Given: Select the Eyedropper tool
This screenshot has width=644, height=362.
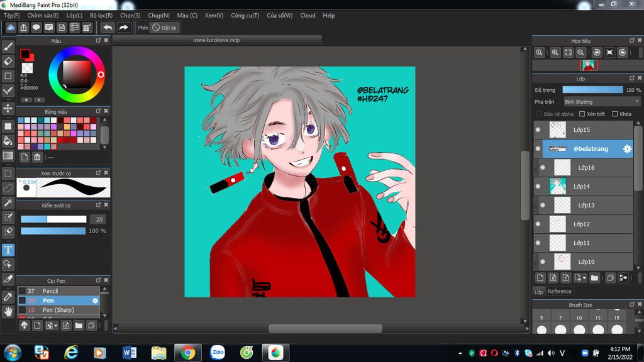Looking at the screenshot, I should (x=8, y=297).
